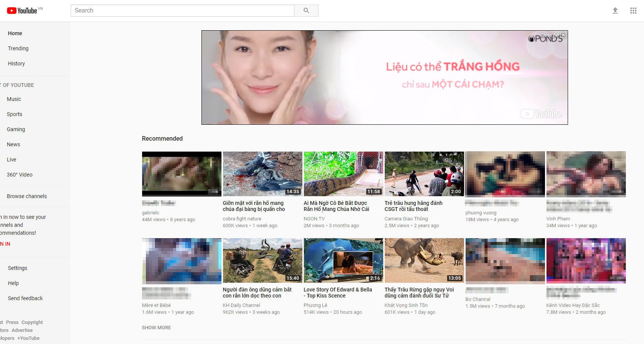Image resolution: width=644 pixels, height=344 pixels.
Task: Expand recommendations with SHOW MORE
Action: pos(156,327)
